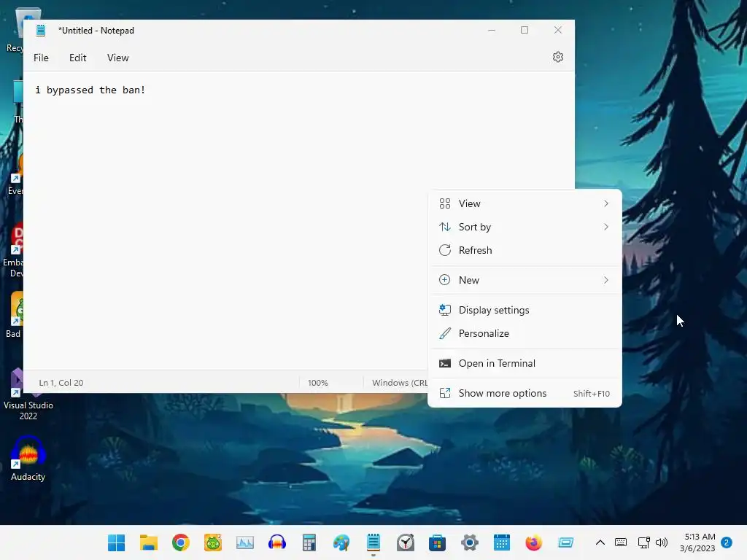Screen dimensions: 747x560
Task: Click Show more options entry
Action: click(x=525, y=393)
